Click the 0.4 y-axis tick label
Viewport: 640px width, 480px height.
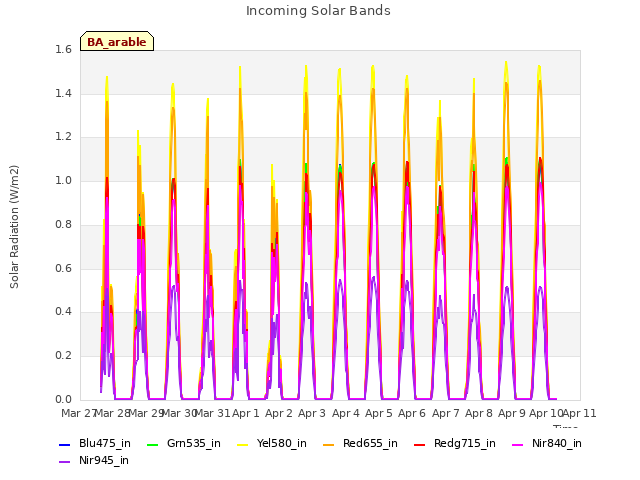(x=63, y=312)
